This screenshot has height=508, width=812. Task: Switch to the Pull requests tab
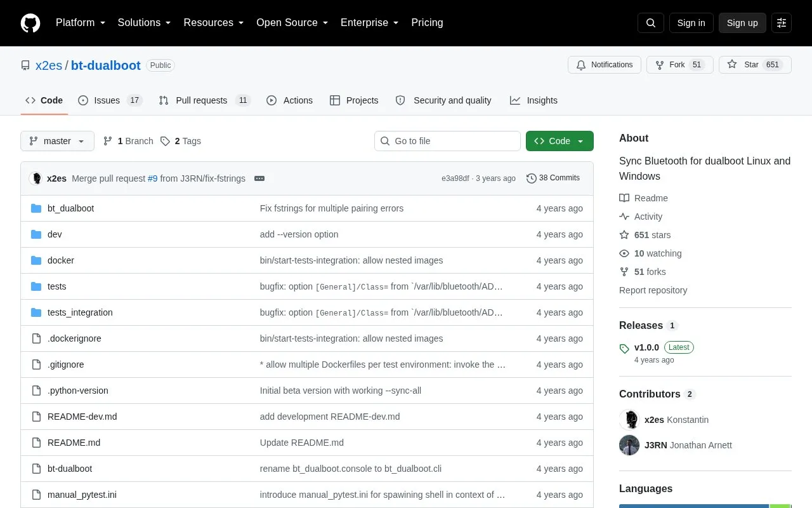coord(205,100)
